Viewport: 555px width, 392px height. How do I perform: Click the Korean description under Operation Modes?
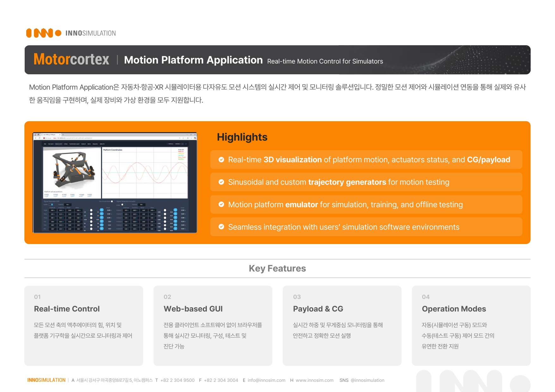(x=458, y=336)
